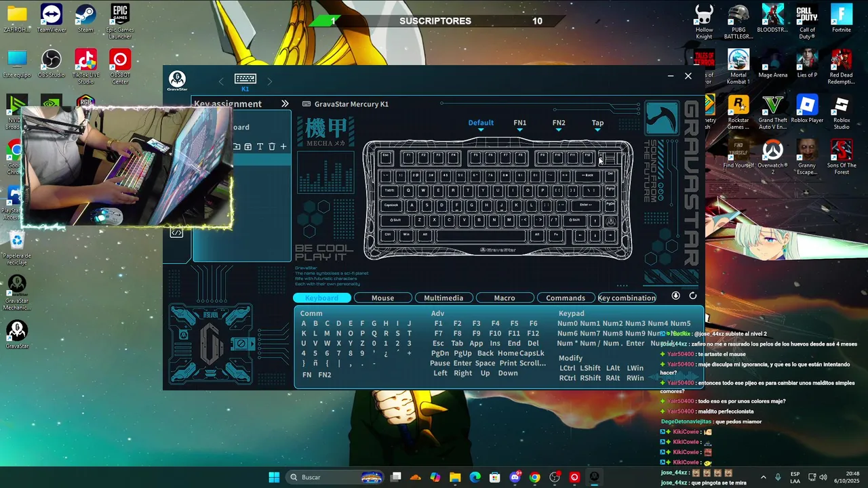Assign the CapsLk key function

[532, 353]
